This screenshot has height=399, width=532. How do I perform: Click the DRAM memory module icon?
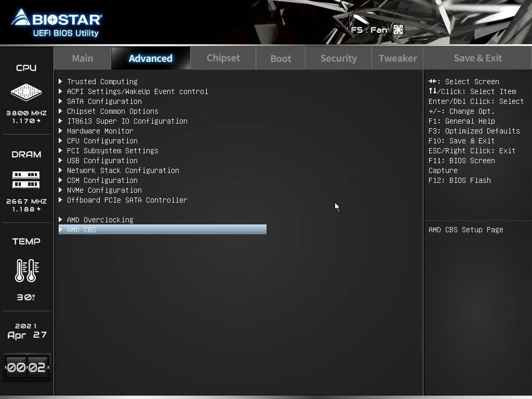point(25,179)
